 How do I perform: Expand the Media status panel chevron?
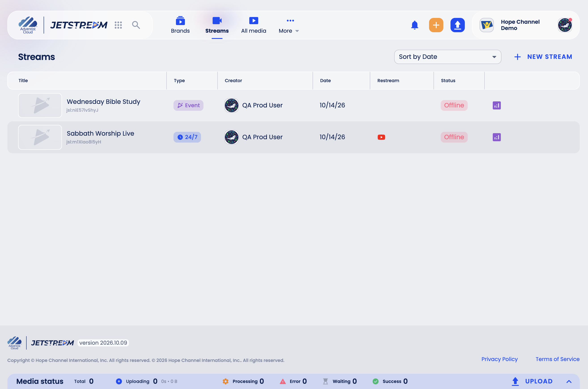click(569, 381)
